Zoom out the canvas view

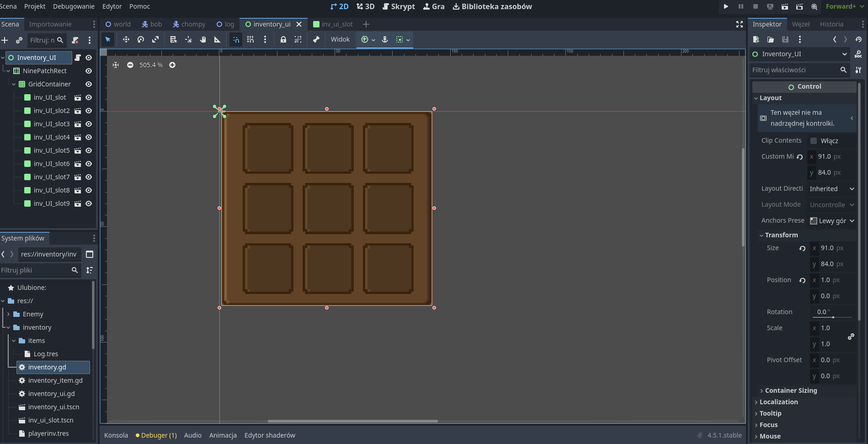tap(130, 65)
